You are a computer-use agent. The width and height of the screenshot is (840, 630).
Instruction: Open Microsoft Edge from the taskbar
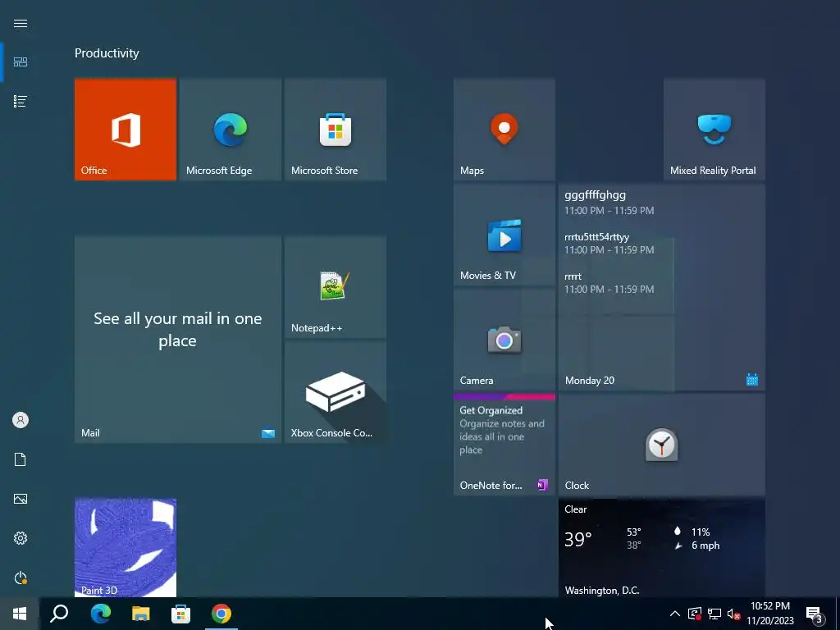coord(100,614)
